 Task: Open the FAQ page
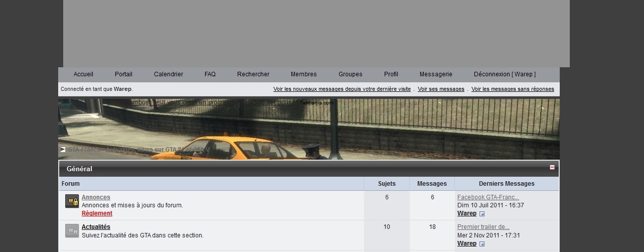pyautogui.click(x=210, y=74)
